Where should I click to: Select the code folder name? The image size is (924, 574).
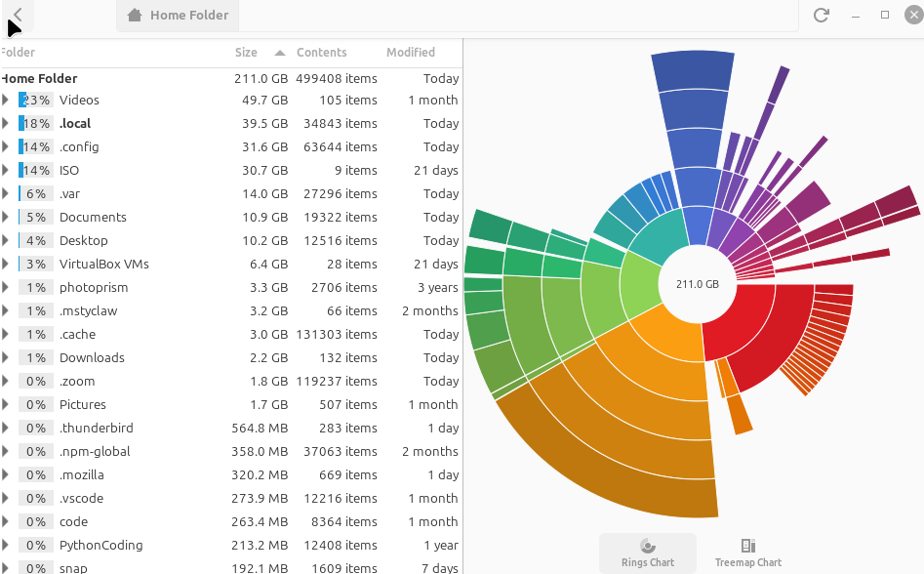pos(73,521)
